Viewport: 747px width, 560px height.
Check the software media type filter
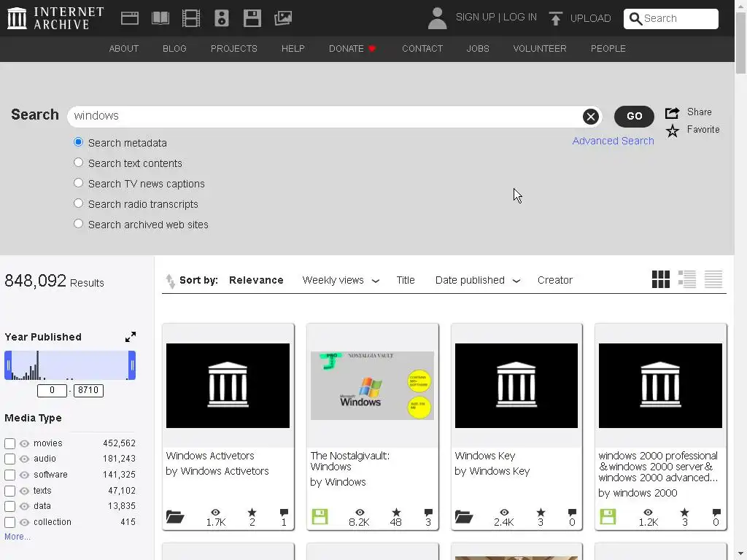pos(9,475)
